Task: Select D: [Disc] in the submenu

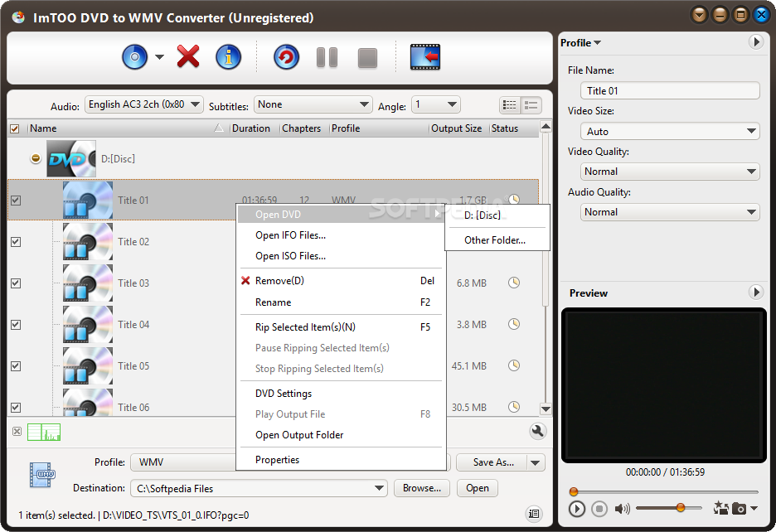Action: click(x=497, y=215)
